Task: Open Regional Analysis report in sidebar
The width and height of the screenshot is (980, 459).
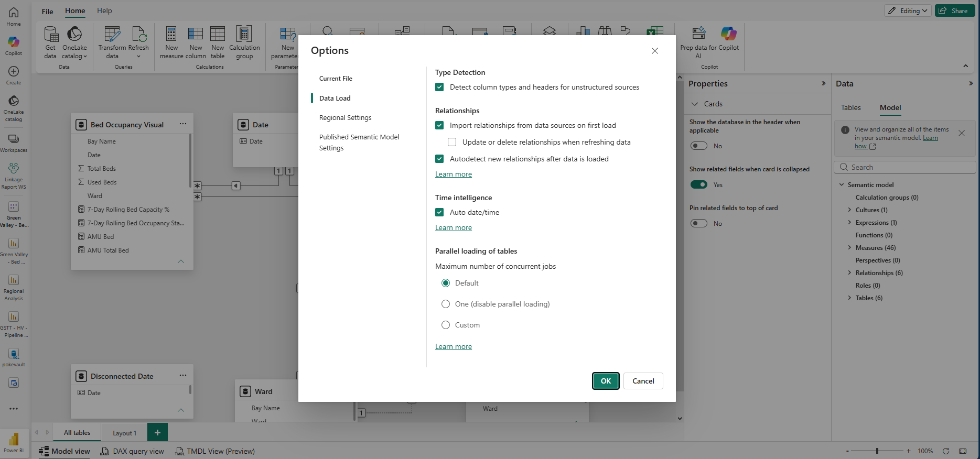Action: pos(14,287)
